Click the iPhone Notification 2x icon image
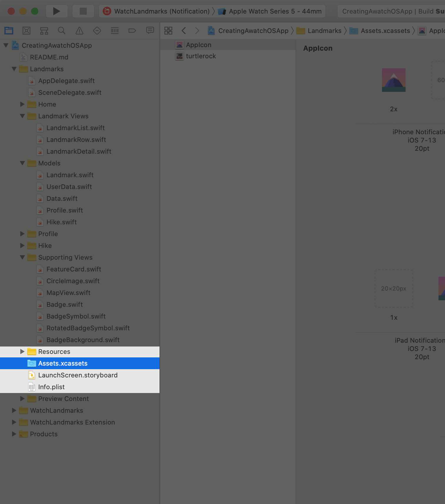Screen dimensions: 445x504 394,80
